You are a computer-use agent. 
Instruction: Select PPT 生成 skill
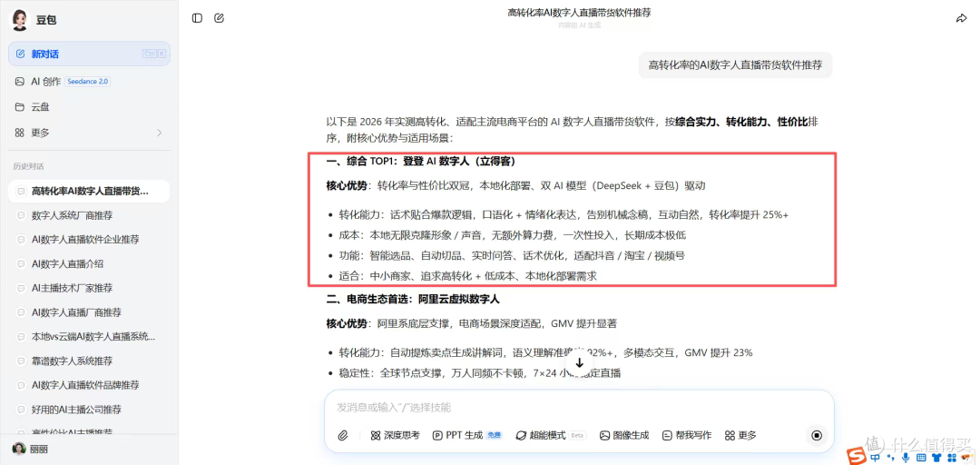(468, 436)
